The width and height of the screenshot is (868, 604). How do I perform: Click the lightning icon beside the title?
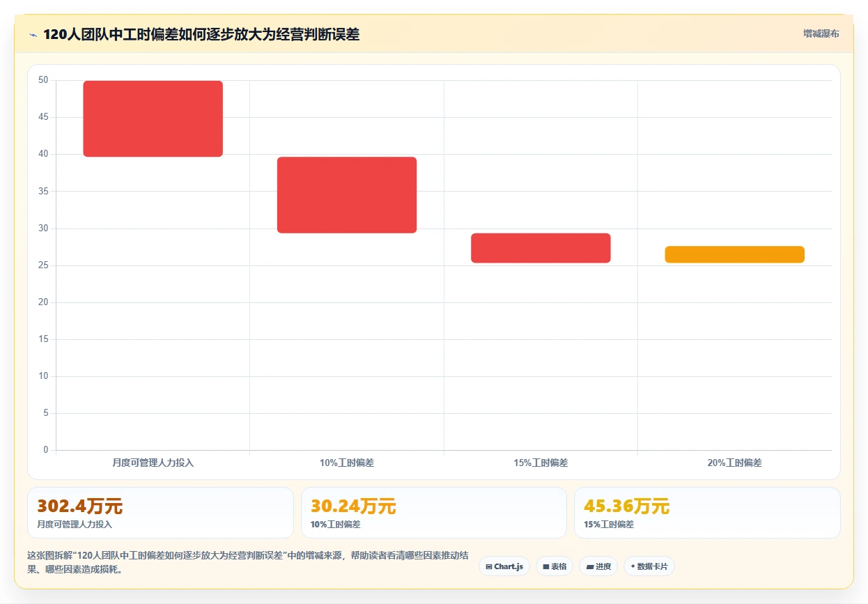tap(33, 35)
